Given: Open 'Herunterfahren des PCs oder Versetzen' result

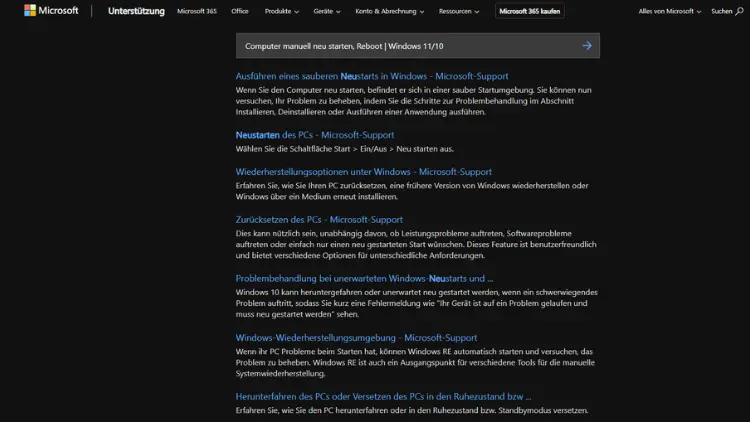Looking at the screenshot, I should tap(383, 397).
